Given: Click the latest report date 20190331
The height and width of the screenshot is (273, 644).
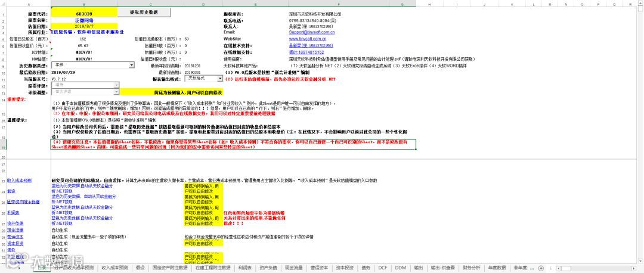Looking at the screenshot, I should coord(193,72).
